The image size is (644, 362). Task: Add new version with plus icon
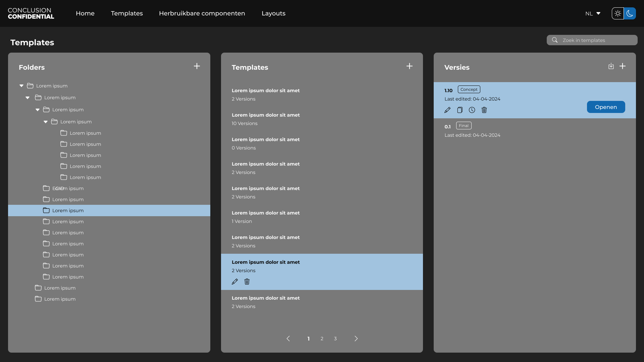[623, 66]
